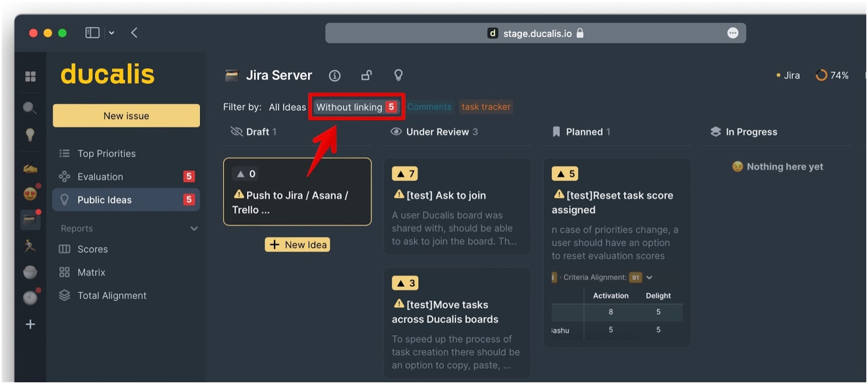
Task: Click the In Progress column stack icon
Action: point(716,132)
